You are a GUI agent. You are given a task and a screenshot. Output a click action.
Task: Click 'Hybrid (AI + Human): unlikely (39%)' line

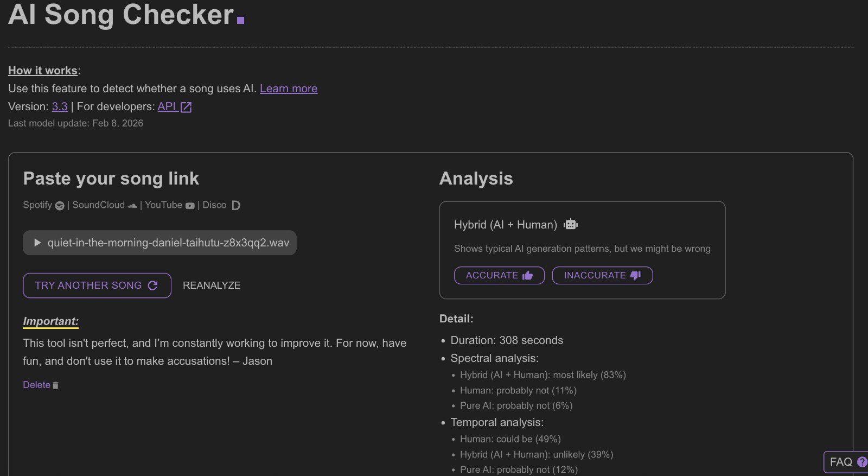[x=537, y=454]
